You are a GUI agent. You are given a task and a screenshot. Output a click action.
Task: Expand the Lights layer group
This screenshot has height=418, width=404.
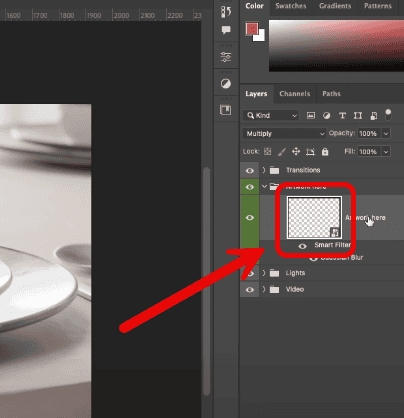[x=264, y=273]
